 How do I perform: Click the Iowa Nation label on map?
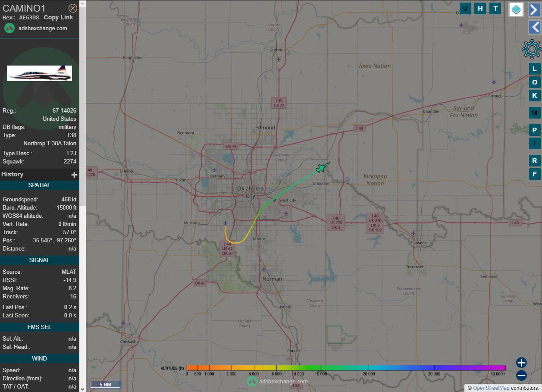pos(375,66)
